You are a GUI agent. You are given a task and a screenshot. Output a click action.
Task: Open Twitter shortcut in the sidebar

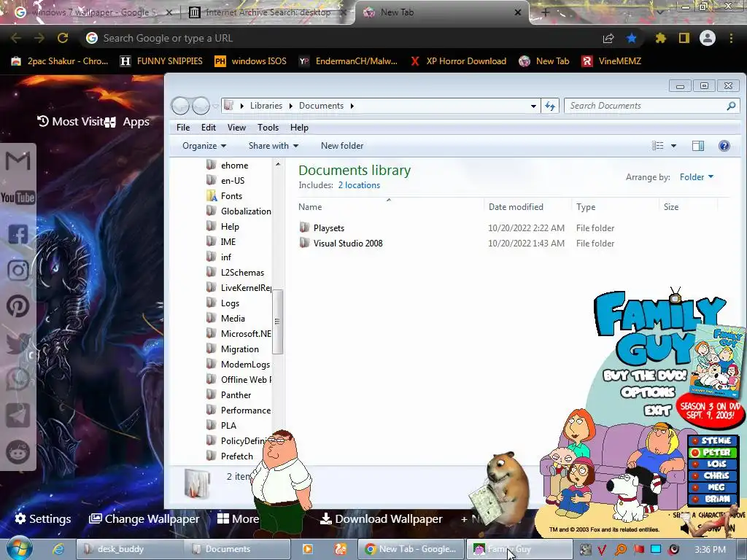coord(18,343)
